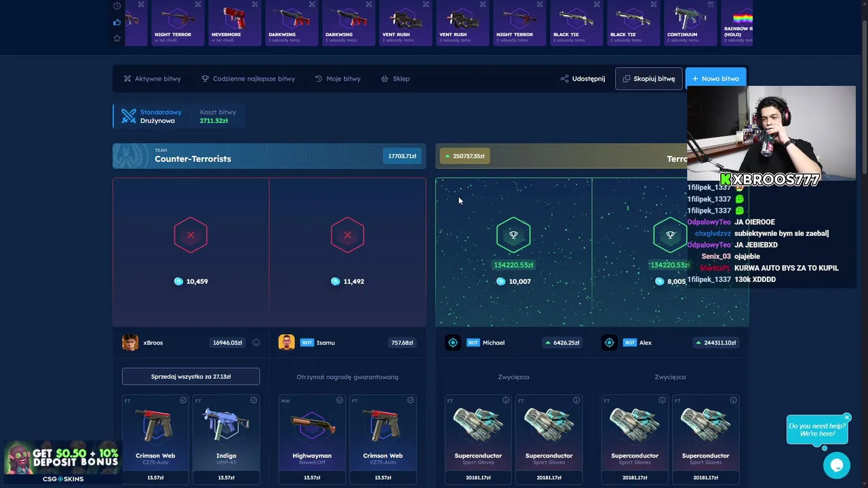Image resolution: width=868 pixels, height=488 pixels.
Task: Click the target avatar icon for Michael
Action: [x=453, y=343]
